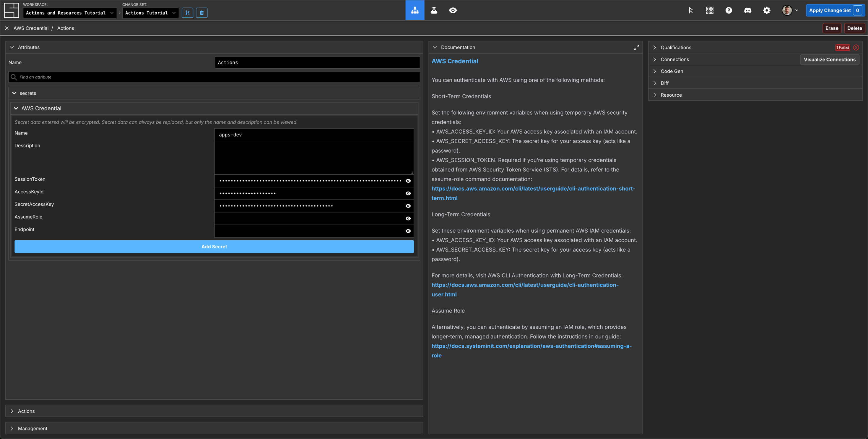Open the help question mark icon
868x439 pixels.
(729, 10)
